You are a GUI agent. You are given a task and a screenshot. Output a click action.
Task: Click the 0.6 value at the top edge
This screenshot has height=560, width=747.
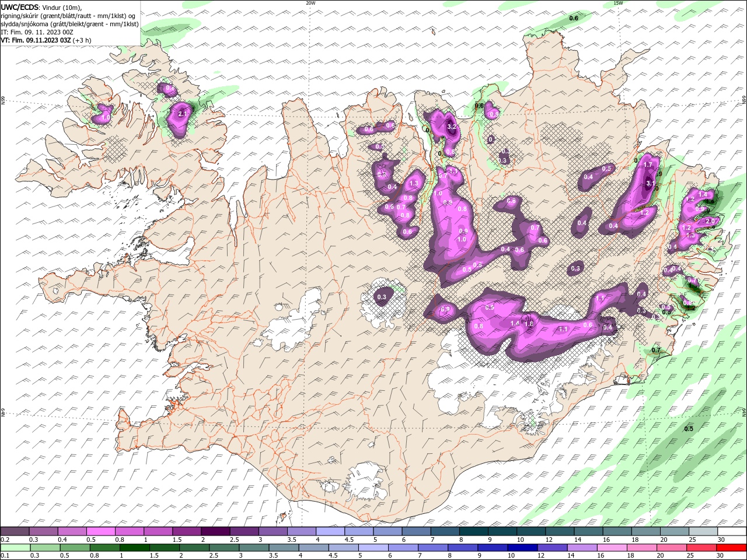tap(574, 18)
